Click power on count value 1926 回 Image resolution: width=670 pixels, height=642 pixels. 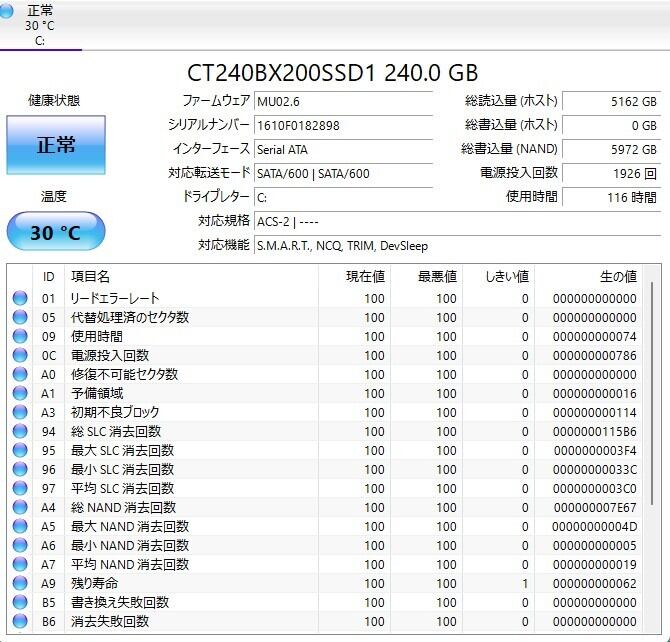point(611,174)
